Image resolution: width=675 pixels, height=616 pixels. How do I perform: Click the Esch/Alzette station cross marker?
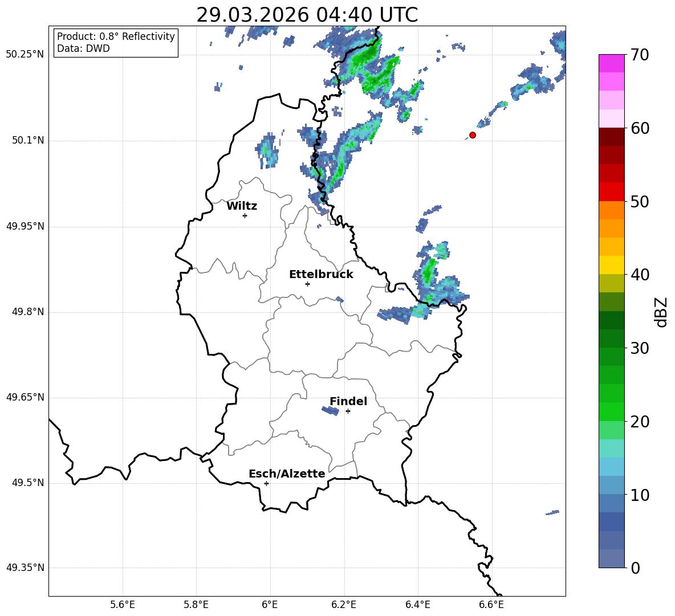coord(266,483)
